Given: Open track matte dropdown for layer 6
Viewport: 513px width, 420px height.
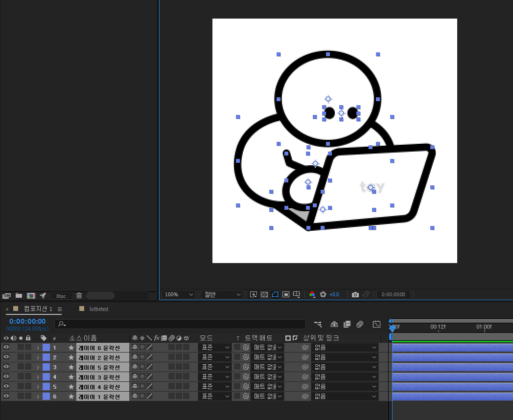Looking at the screenshot, I should click(x=268, y=397).
